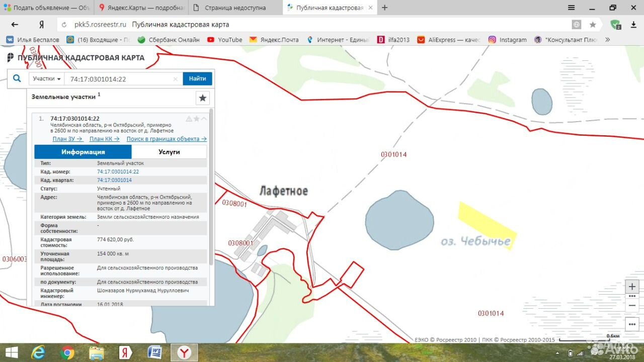Viewport: 644px width, 362px height.
Task: Open YouTube bookmark
Action: 225,40
